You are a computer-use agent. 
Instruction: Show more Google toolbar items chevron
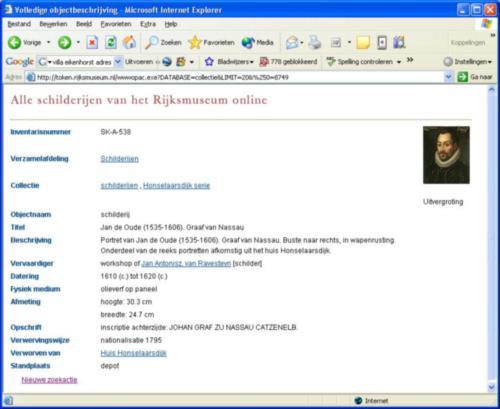[410, 60]
